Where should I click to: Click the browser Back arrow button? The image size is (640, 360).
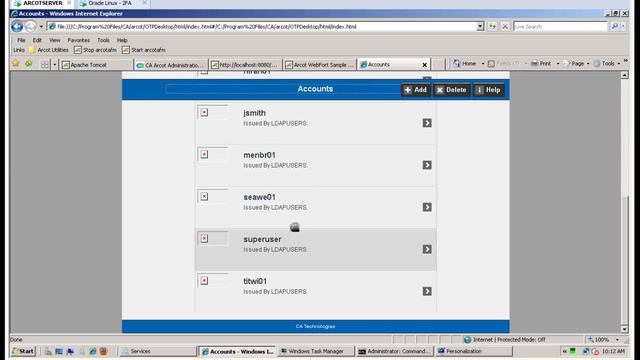pos(17,27)
